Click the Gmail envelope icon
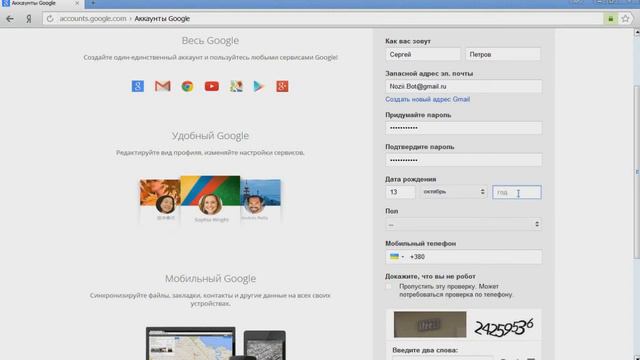 click(162, 86)
